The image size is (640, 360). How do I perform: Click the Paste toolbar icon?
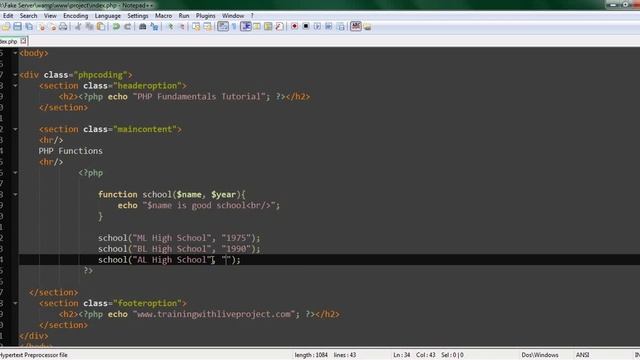(100, 27)
